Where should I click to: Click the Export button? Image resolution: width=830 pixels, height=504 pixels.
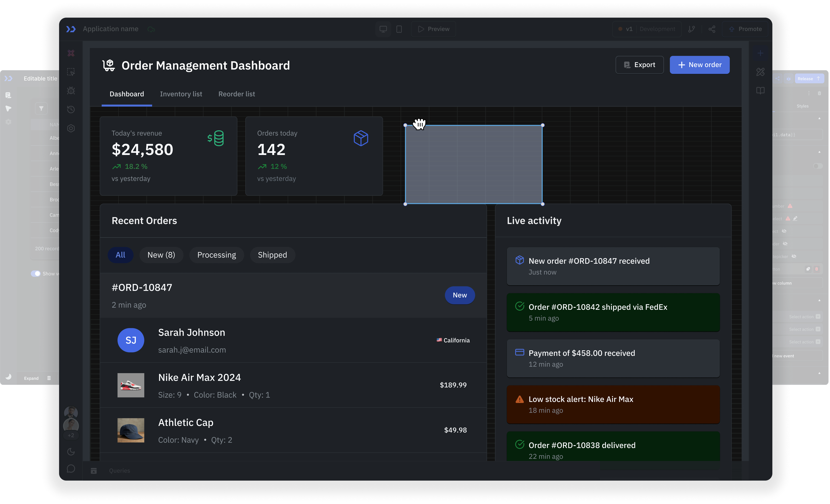pos(639,65)
